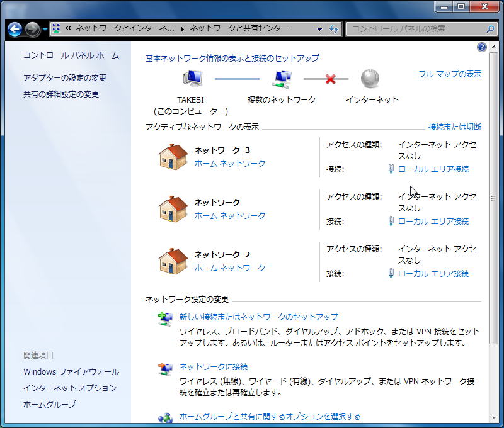Screen dimensions: 504x428
Task: Click the red X connection error icon
Action: 330,79
